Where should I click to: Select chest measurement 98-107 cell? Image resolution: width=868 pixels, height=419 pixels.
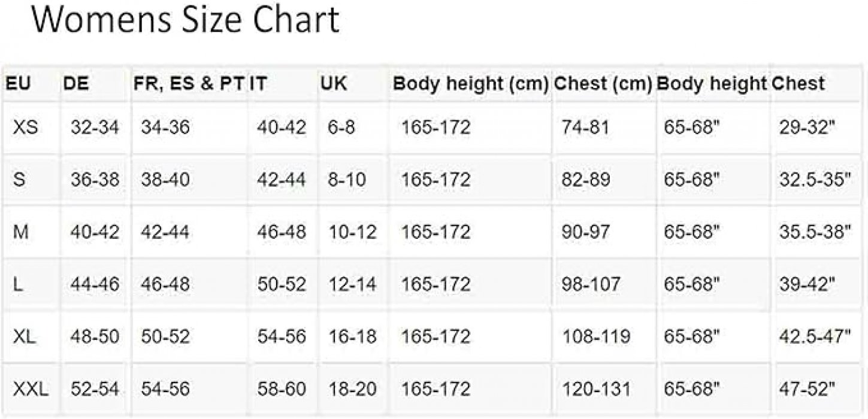pos(591,285)
